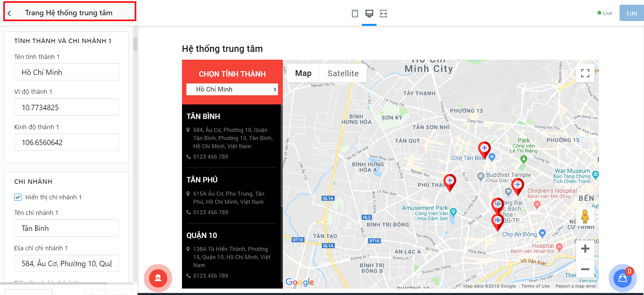644x295 pixels.
Task: Click Report a map error link
Action: [576, 286]
